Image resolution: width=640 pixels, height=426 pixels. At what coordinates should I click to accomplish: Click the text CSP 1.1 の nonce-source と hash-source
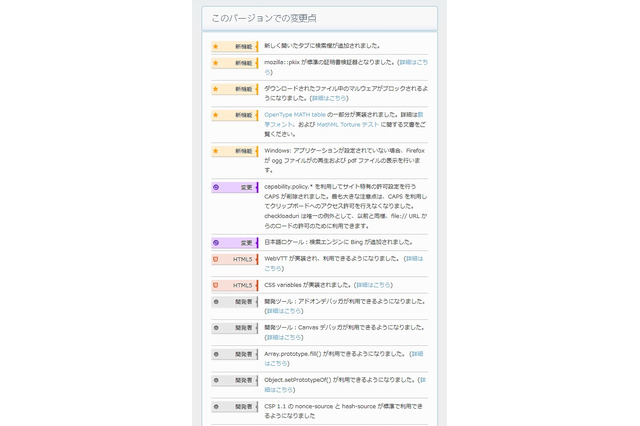point(344,411)
